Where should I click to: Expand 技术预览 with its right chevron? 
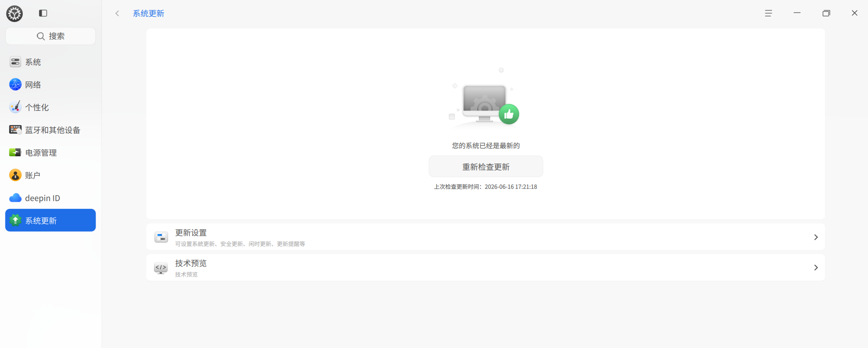coord(816,268)
